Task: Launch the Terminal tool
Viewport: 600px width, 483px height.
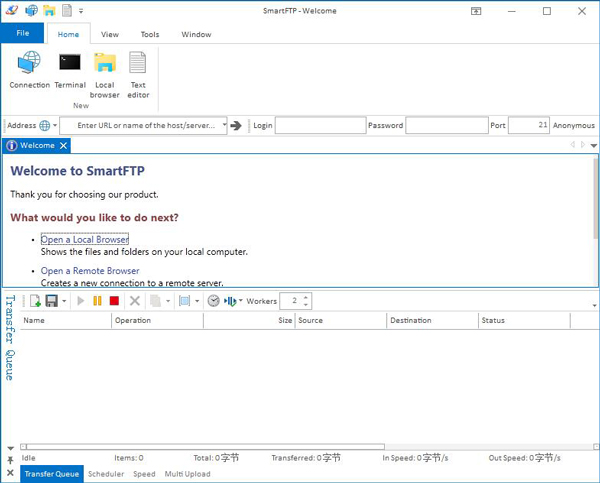Action: click(x=70, y=70)
